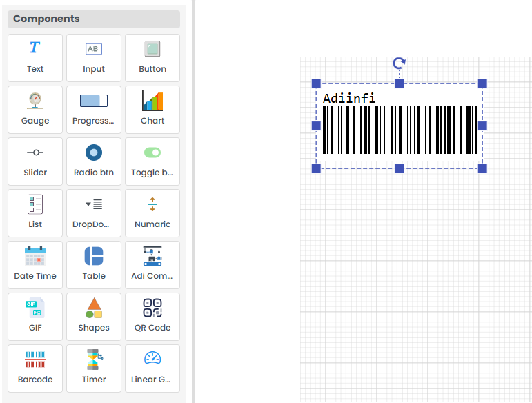
Task: Click the bottom-right resize handle of barcode
Action: point(482,168)
